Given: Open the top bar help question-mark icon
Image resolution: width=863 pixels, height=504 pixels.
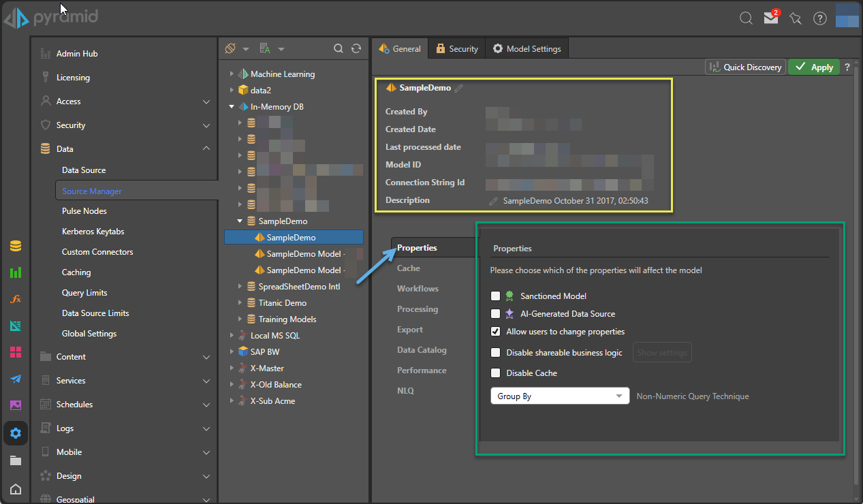Looking at the screenshot, I should click(820, 18).
